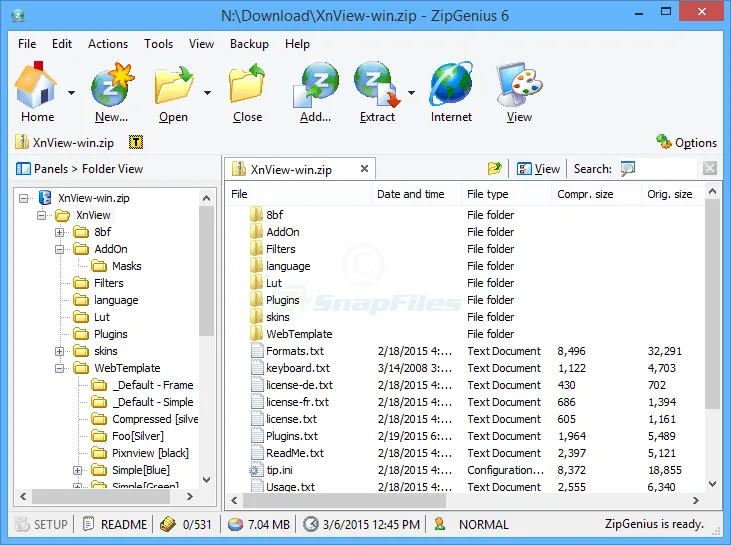Click the XnView-win.zip archive icon in tree
The image size is (731, 545).
point(45,198)
